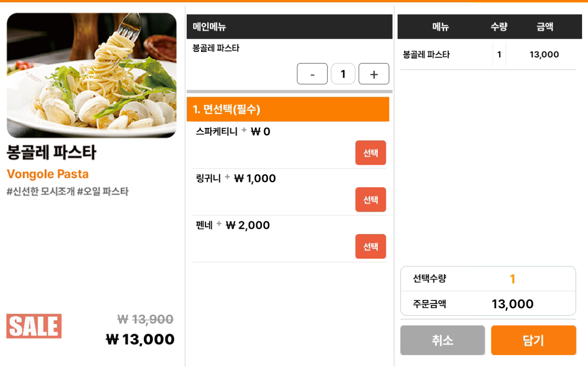
Task: Click the 1. 면선택(필수) section header
Action: [288, 110]
